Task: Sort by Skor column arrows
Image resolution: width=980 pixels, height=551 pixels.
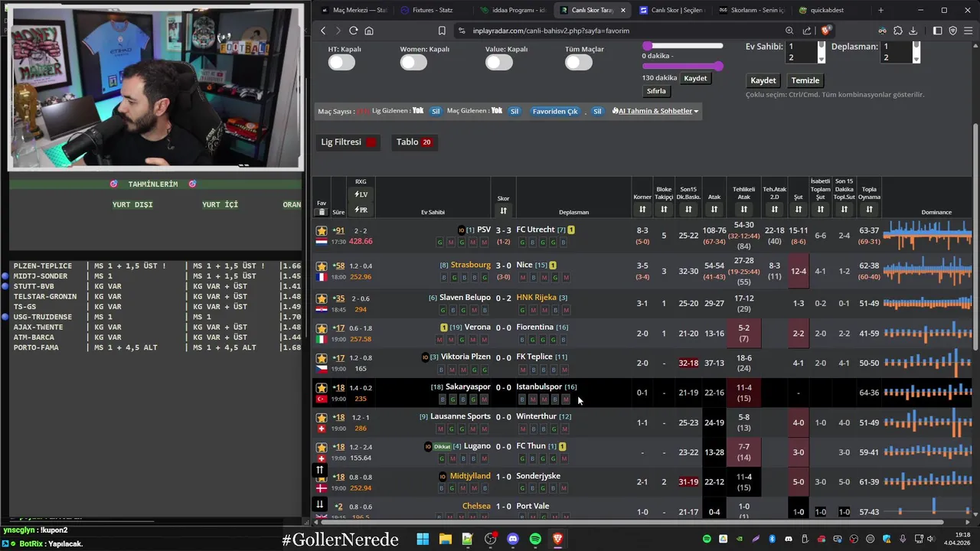Action: coord(503,210)
